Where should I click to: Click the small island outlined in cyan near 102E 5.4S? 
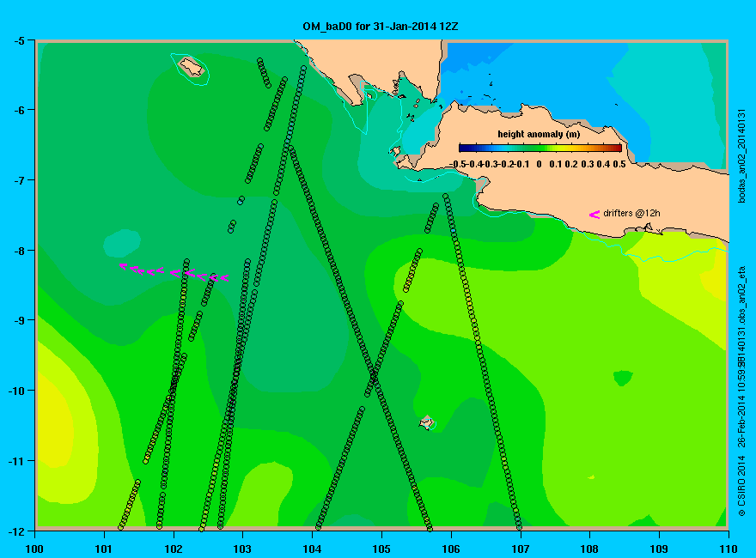pyautogui.click(x=192, y=66)
